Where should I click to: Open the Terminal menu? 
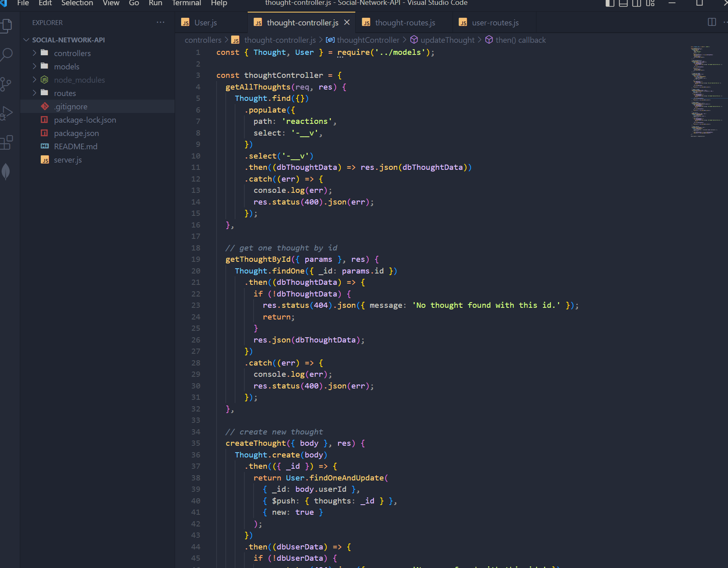coord(186,3)
